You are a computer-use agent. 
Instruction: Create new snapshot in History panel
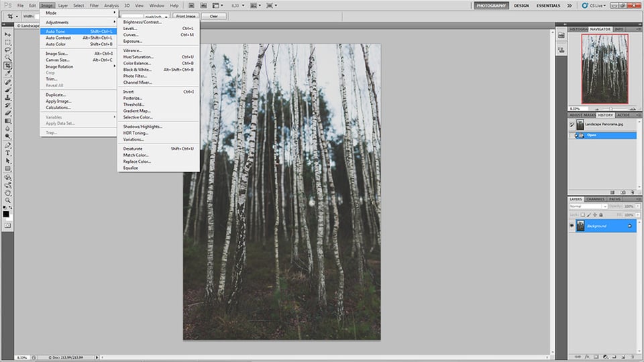(x=623, y=192)
